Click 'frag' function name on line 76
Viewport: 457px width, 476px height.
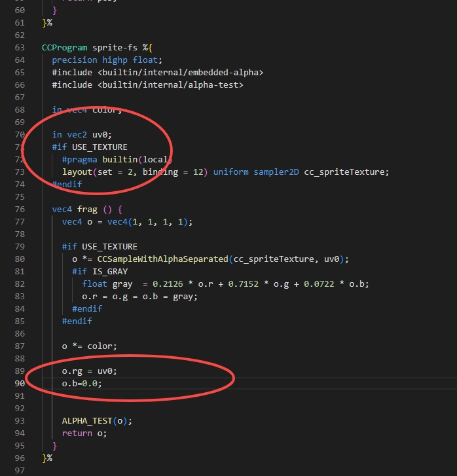(x=87, y=210)
